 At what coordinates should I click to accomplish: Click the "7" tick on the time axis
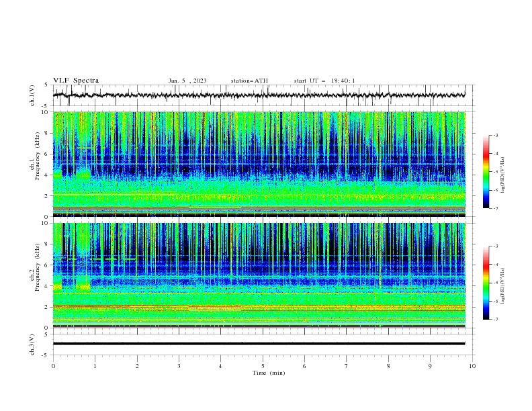pos(347,366)
